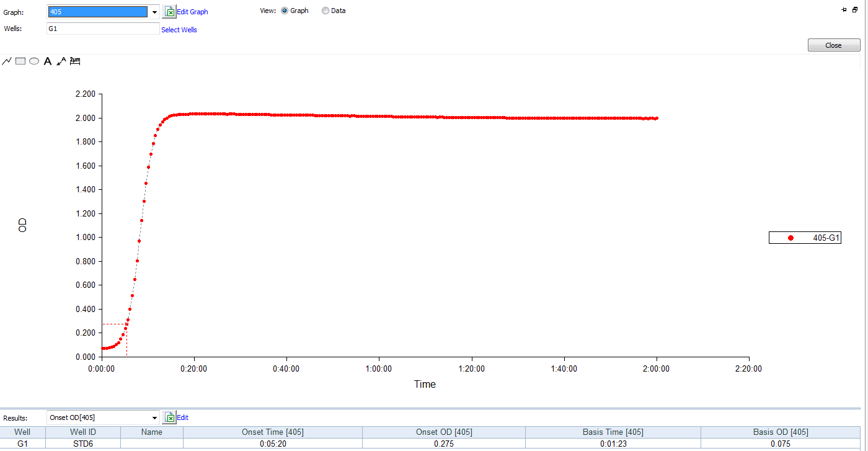Click the 2µm scale bar tool
Screen dimensions: 868x451
click(75, 60)
